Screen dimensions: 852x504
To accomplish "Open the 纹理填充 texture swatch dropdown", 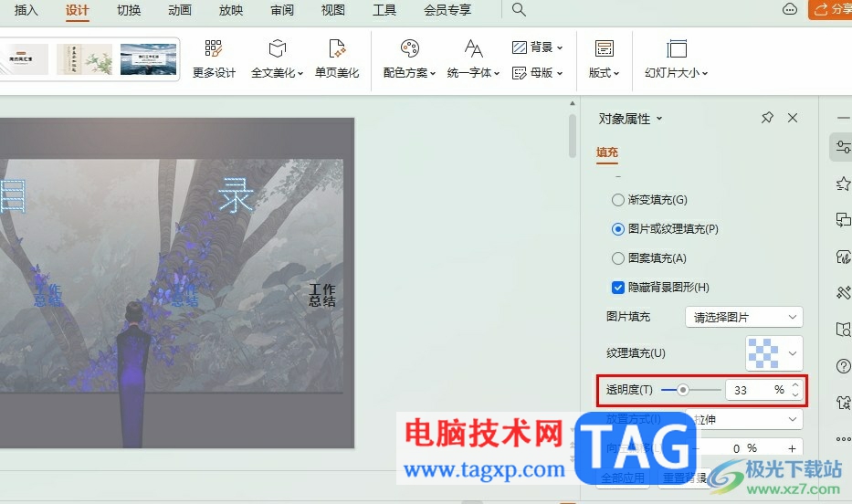I will tap(773, 353).
